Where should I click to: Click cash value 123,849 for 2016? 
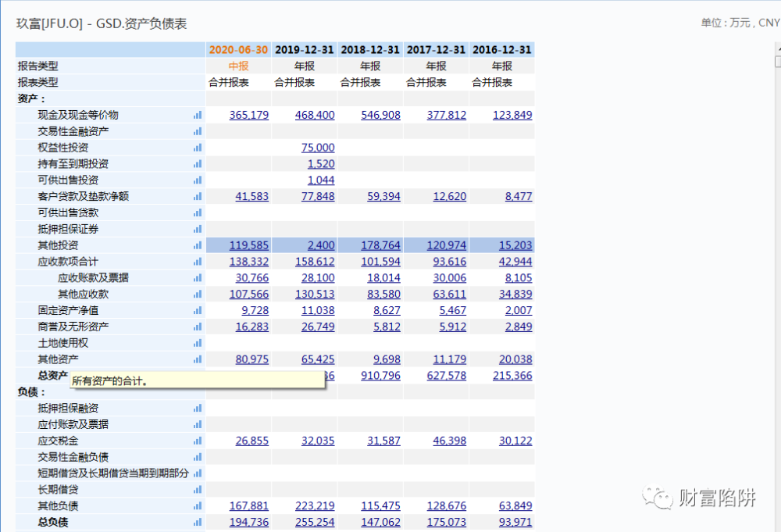tap(512, 115)
